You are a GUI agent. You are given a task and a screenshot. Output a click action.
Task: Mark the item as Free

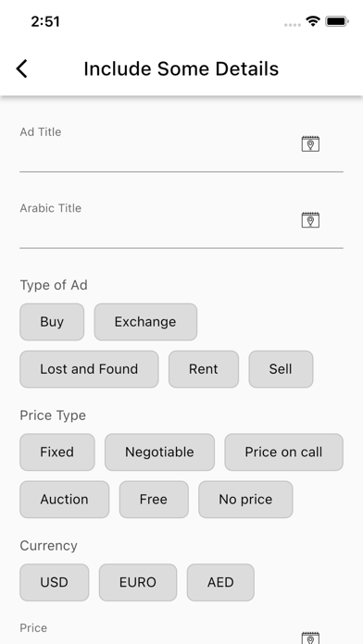point(154,500)
